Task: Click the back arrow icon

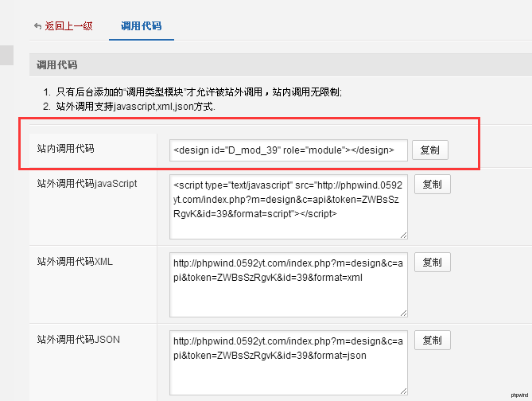Action: click(37, 26)
